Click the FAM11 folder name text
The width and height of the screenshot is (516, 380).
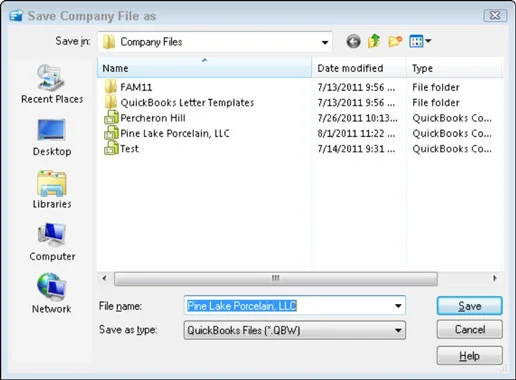click(136, 87)
